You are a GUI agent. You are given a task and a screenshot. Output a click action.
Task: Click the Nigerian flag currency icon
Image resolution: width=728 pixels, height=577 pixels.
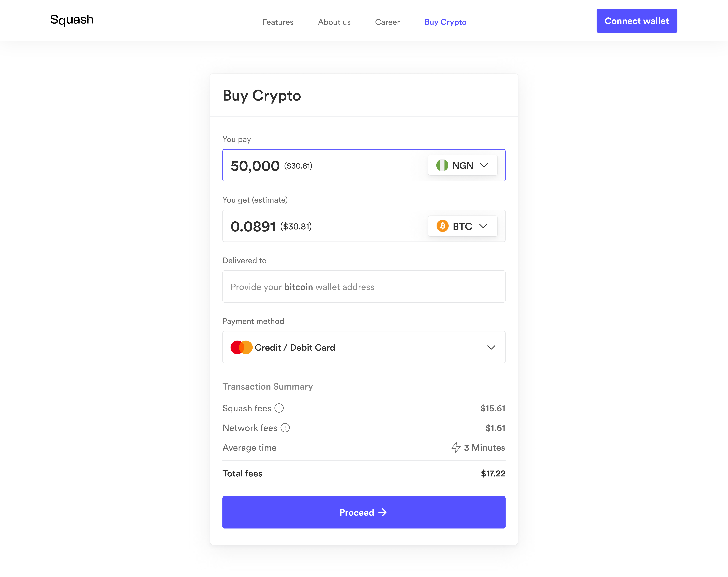[x=443, y=165]
